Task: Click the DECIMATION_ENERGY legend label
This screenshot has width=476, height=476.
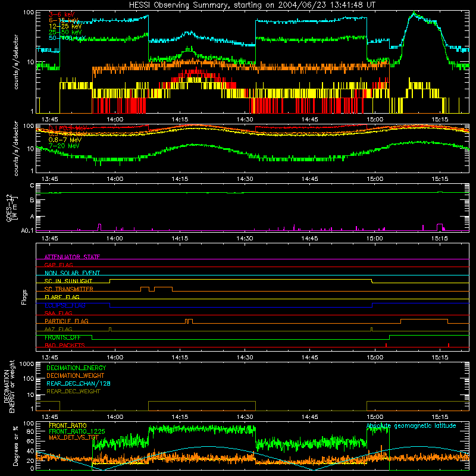Action: [x=76, y=368]
